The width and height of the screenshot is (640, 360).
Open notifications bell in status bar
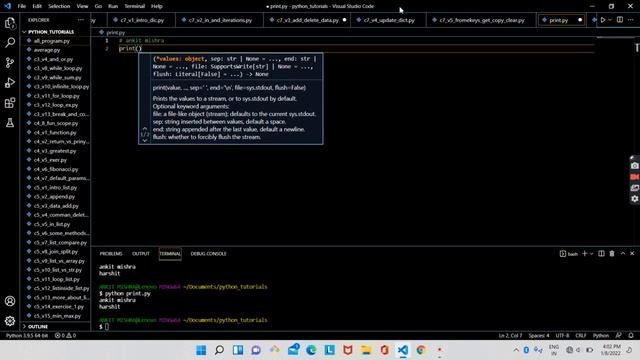(631, 336)
